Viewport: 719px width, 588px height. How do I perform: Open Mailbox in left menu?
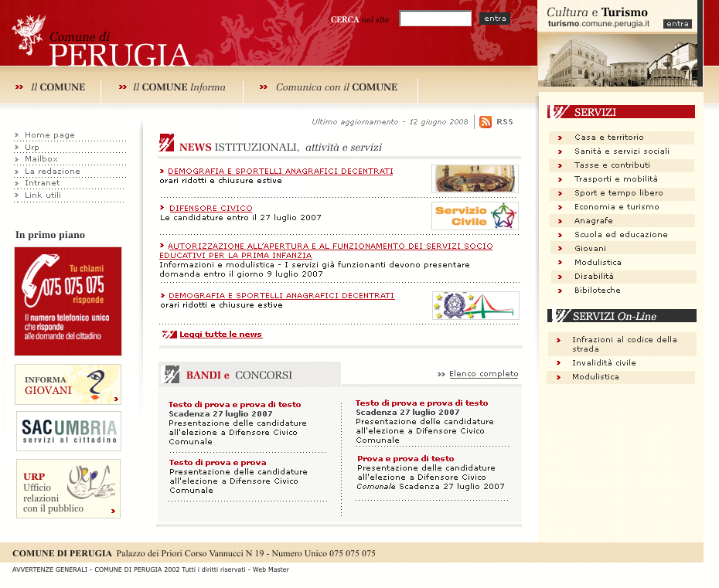pyautogui.click(x=41, y=159)
